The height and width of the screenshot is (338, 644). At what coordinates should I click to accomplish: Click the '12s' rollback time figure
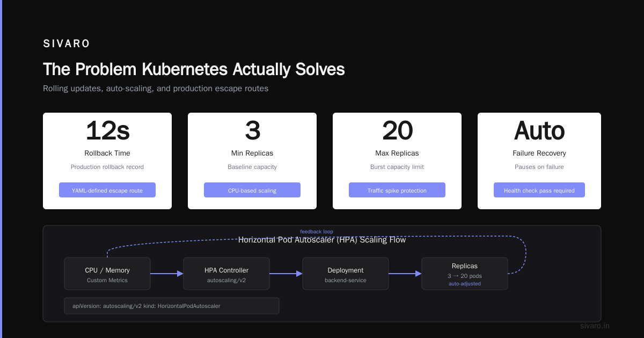click(x=107, y=130)
